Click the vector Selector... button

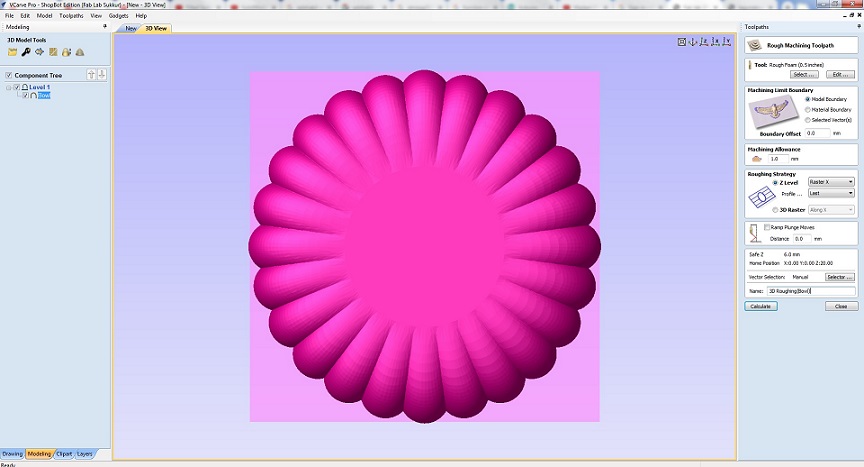click(x=840, y=277)
